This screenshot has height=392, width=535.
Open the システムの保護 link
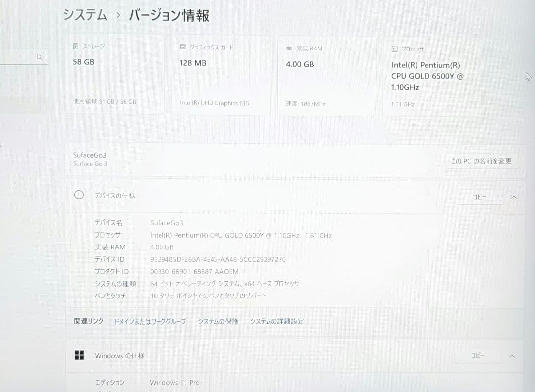point(218,321)
